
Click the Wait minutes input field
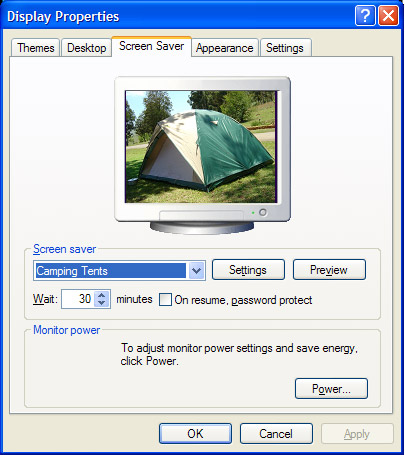point(78,299)
